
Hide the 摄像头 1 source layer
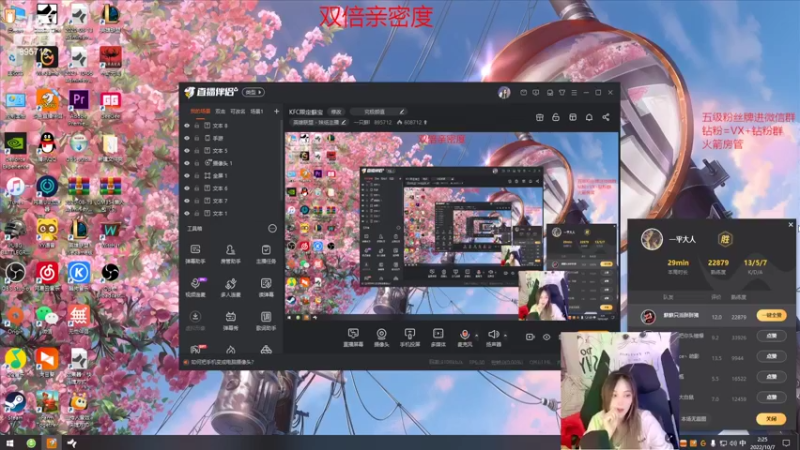coord(187,163)
